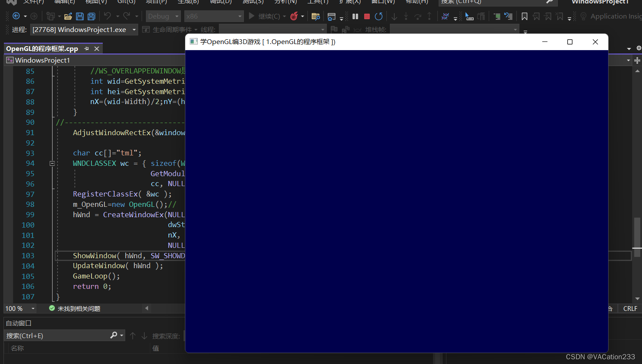Viewport: 642px width, 364px height.
Task: Click the show next statement cursor icon
Action: pyautogui.click(x=469, y=16)
